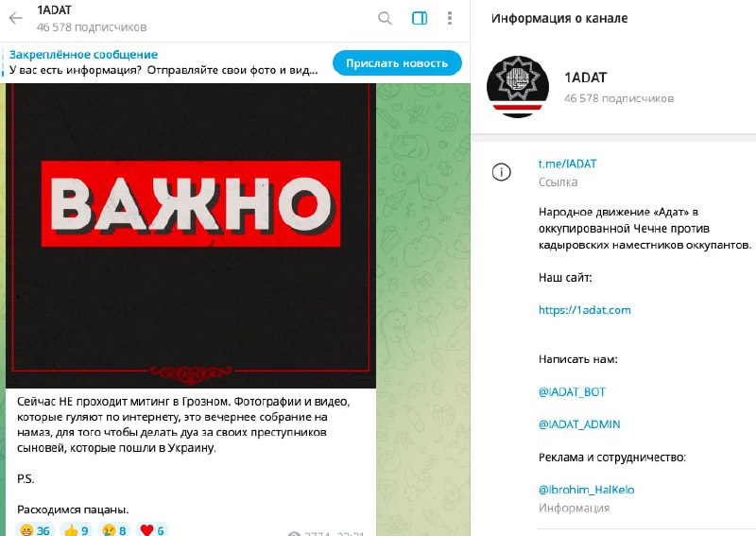Open the three-dot more options menu
756x536 pixels.
click(450, 18)
